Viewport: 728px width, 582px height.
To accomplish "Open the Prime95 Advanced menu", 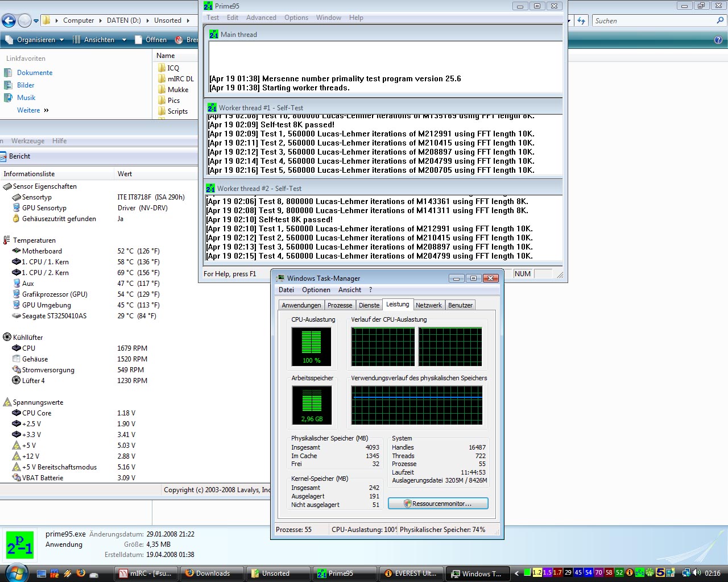I will pos(261,18).
